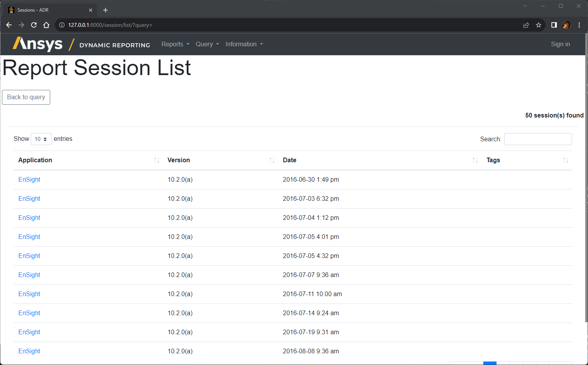Open EnSight session from 2016-07-05 4:01 pm
The height and width of the screenshot is (365, 588).
(x=29, y=237)
